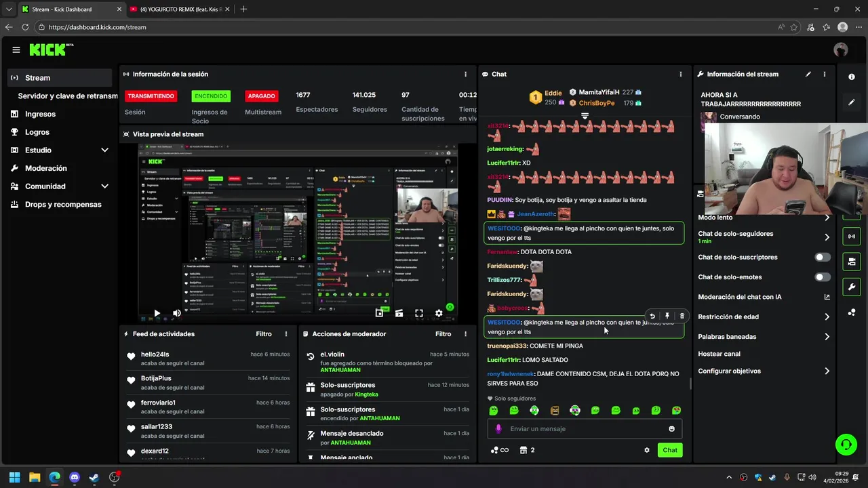
Task: Enter fullscreen on the stream preview
Action: (x=419, y=313)
